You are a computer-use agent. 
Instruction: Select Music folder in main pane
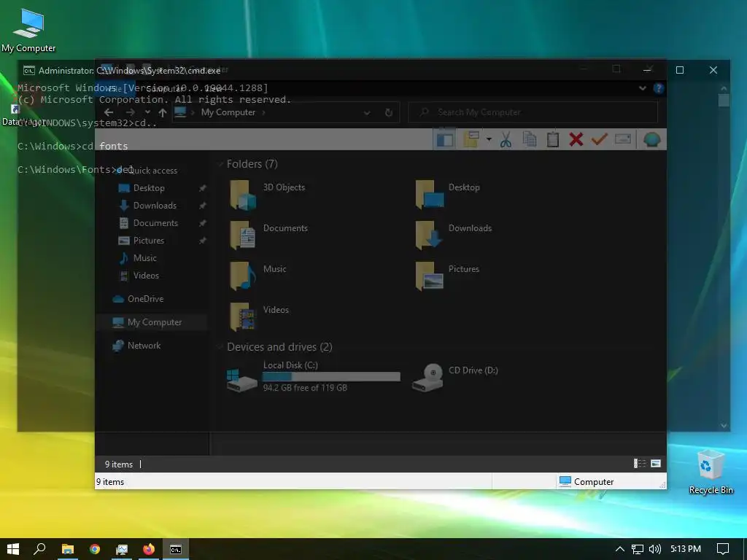[258, 276]
